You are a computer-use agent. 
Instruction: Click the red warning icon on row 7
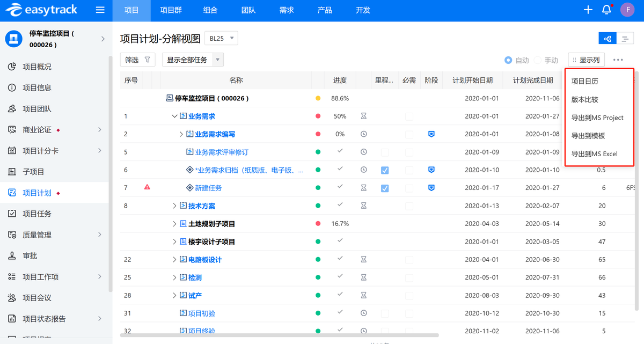point(147,187)
